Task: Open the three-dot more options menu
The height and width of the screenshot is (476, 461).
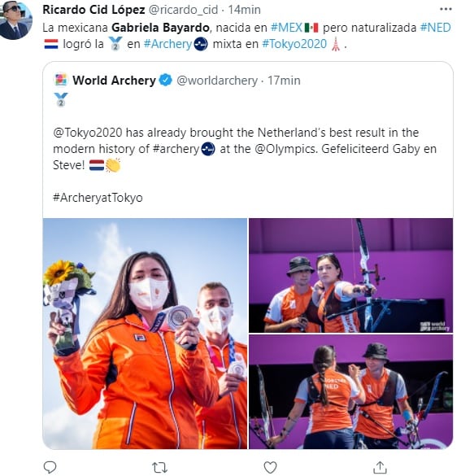Action: [446, 9]
